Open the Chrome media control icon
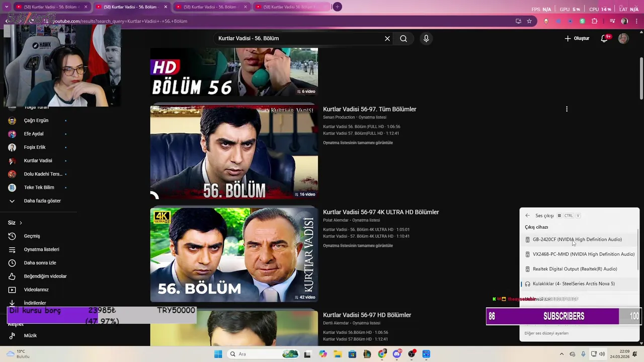 tap(612, 21)
